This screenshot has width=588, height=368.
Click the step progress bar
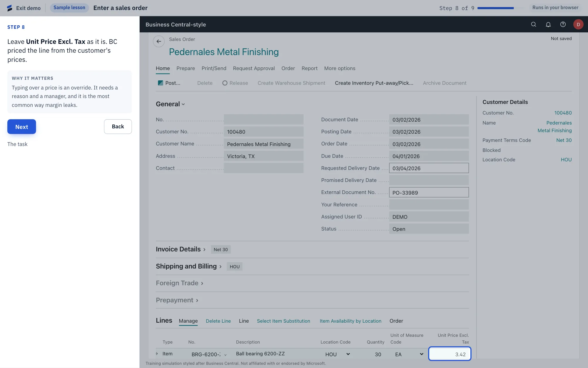(x=501, y=8)
